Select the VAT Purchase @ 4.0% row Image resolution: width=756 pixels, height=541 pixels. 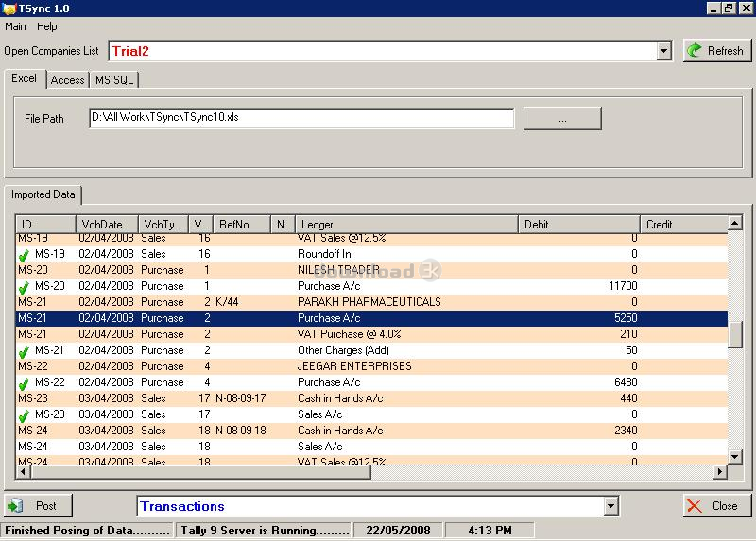[371, 334]
